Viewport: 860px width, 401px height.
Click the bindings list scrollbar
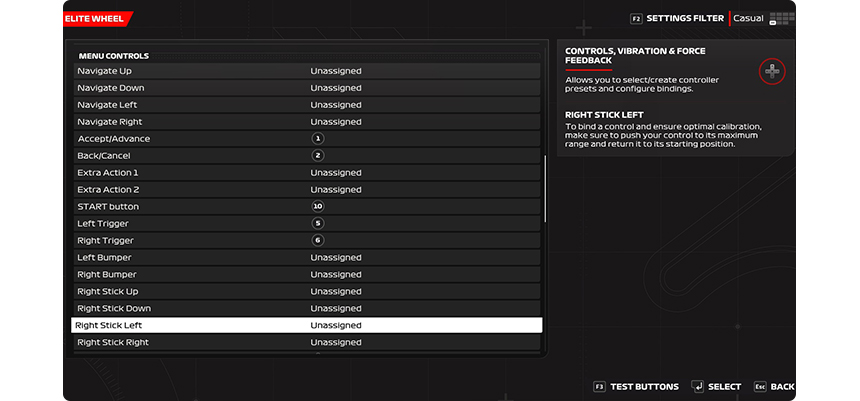tap(545, 190)
